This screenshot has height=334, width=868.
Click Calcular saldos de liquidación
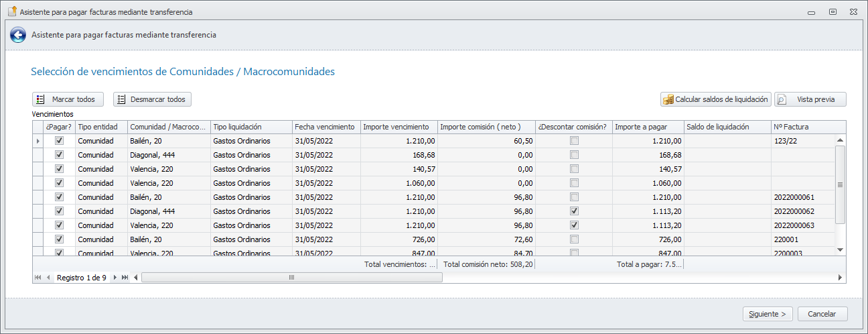click(715, 99)
